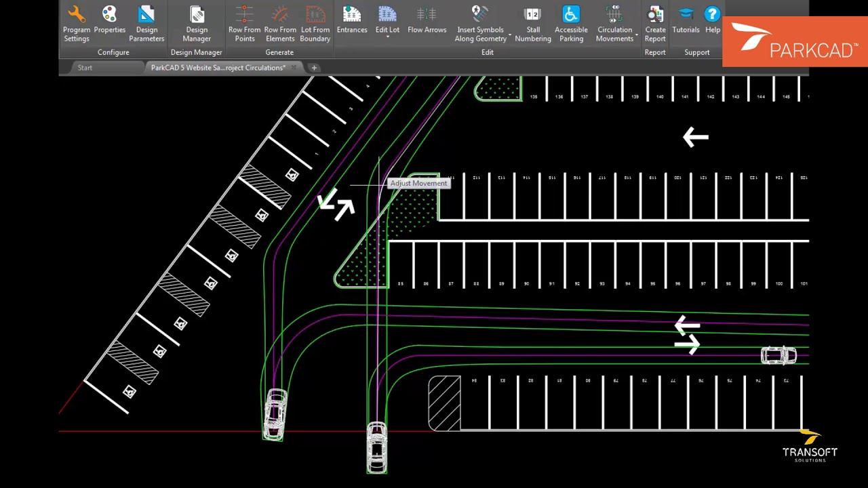The width and height of the screenshot is (868, 488).
Task: Click Create Report
Action: click(x=655, y=24)
